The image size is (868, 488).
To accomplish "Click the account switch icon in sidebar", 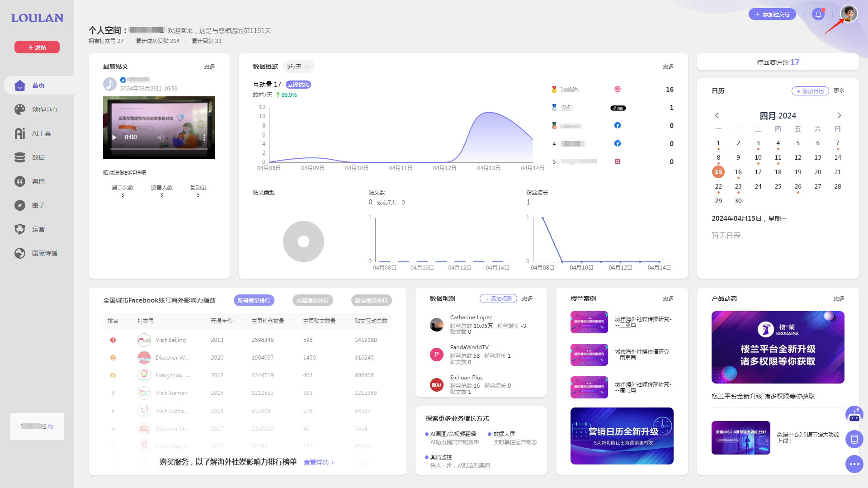I will pyautogui.click(x=51, y=426).
